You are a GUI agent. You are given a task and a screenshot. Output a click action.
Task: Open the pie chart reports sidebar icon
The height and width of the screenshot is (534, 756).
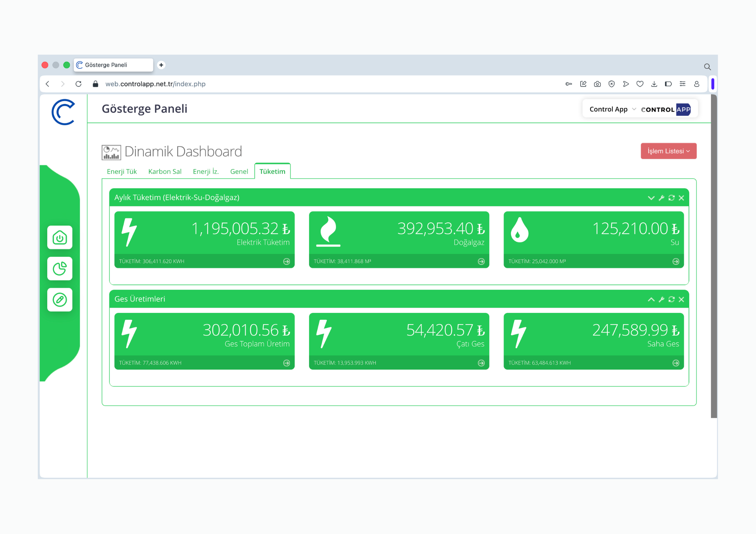(x=60, y=269)
